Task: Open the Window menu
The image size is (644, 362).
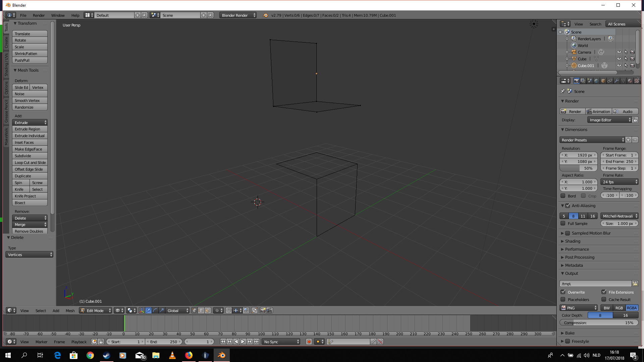Action: (58, 15)
